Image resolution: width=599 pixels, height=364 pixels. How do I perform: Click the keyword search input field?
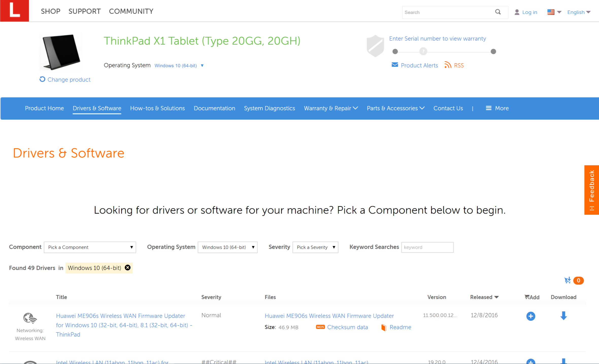pos(427,247)
